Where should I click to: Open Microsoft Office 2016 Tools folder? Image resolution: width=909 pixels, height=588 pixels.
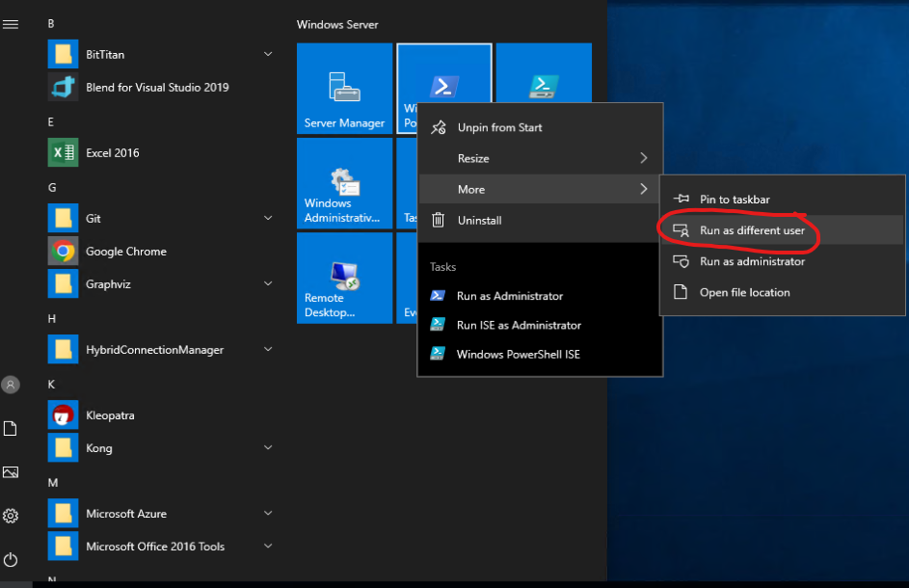tap(159, 547)
